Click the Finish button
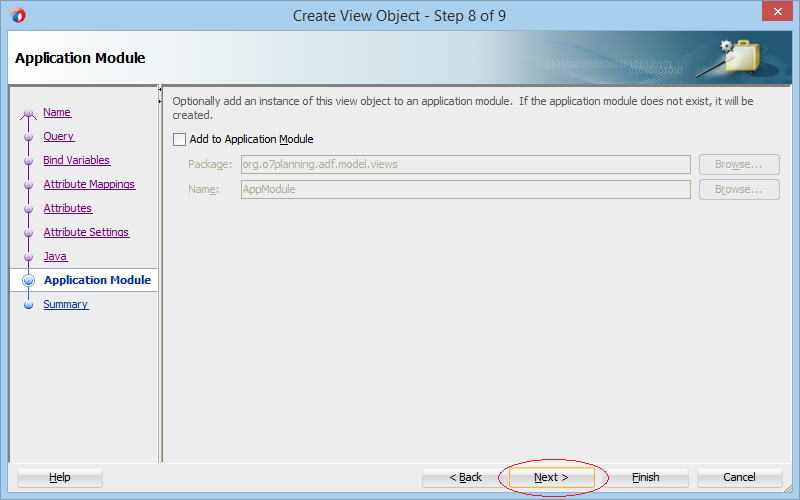800x500 pixels. (x=646, y=478)
